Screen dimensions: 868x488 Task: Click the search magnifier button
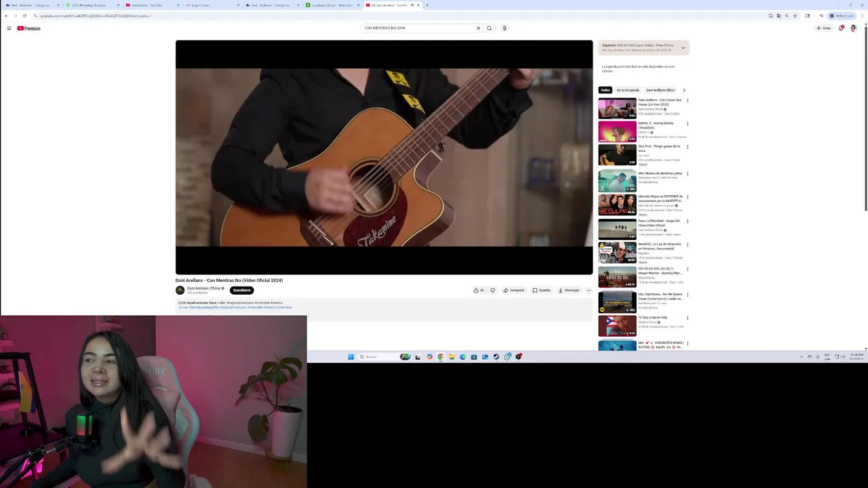pos(489,28)
